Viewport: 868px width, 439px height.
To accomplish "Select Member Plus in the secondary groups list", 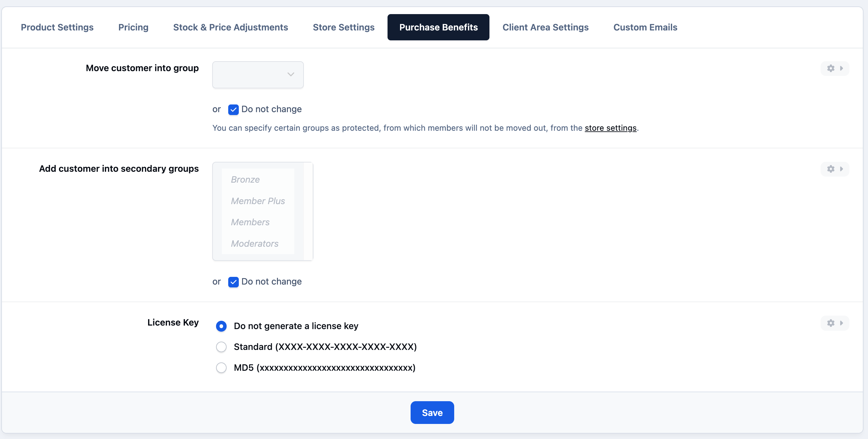I will 258,201.
